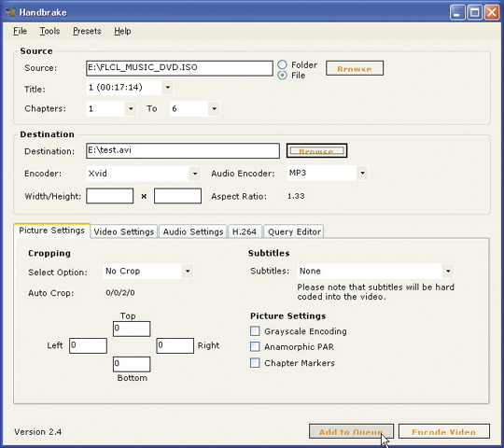Viewport: 504px width, 448px height.
Task: Enable Anamorphic PAR checkbox
Action: [x=255, y=347]
